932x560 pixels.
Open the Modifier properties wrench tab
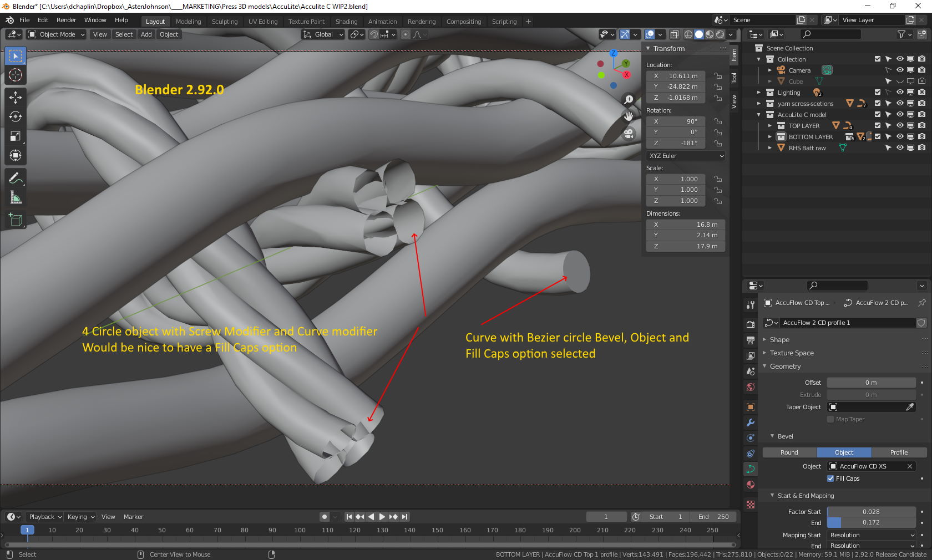tap(751, 422)
